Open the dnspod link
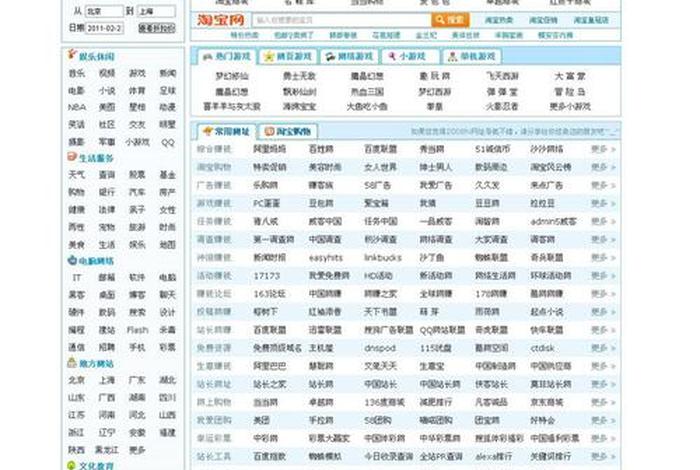This screenshot has width=700, height=470. point(379,348)
